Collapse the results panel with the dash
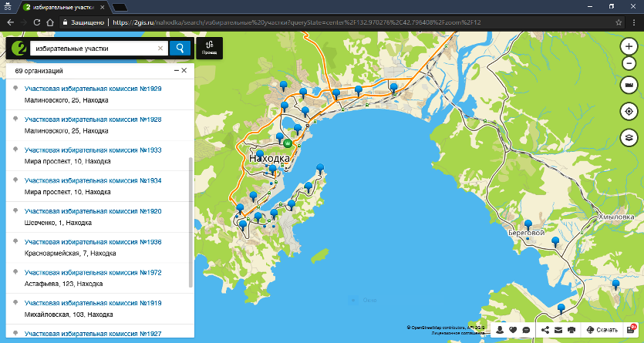The image size is (644, 343). [177, 71]
